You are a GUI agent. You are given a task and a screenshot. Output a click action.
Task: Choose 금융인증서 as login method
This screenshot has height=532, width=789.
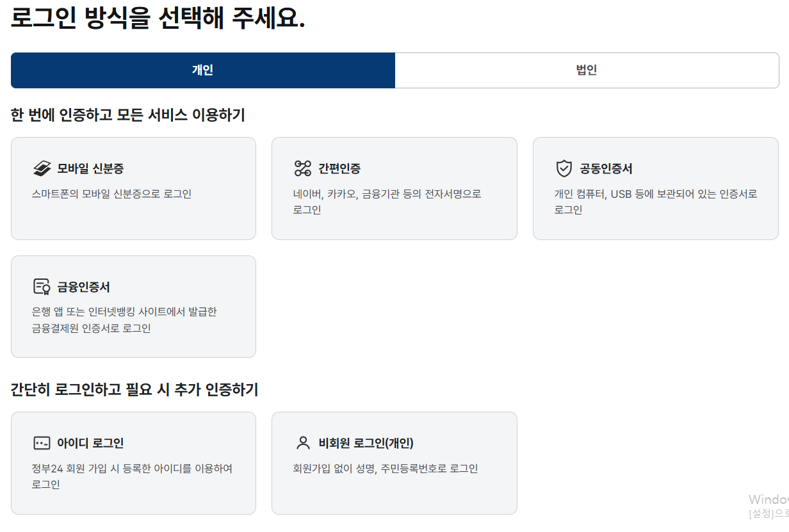point(133,306)
